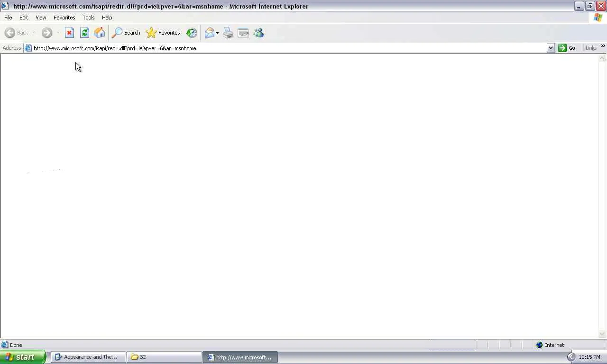
Task: Open the Favorites menu
Action: click(x=64, y=18)
